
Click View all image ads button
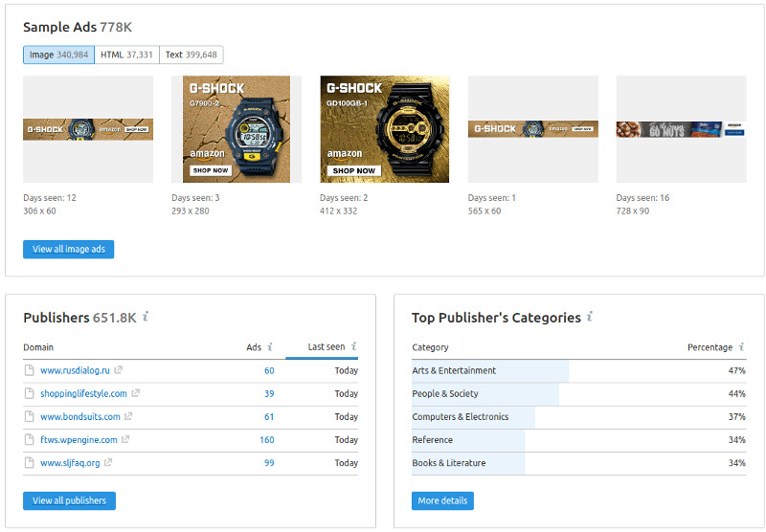(x=68, y=249)
